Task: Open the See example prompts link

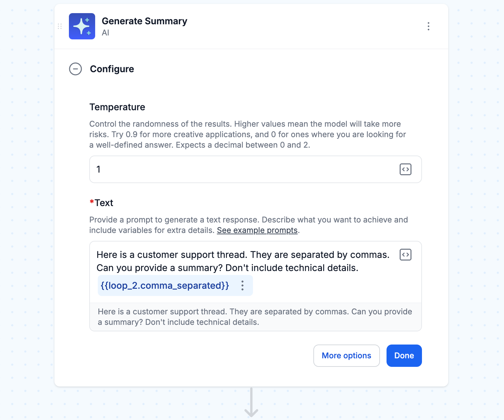Action: [257, 230]
